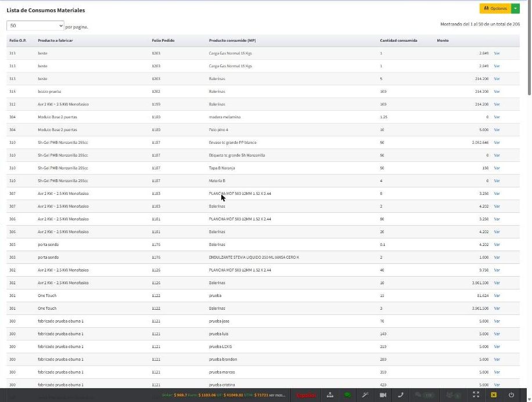The image size is (532, 402).
Task: Click folio pedido 1202 cell
Action: pyautogui.click(x=156, y=92)
